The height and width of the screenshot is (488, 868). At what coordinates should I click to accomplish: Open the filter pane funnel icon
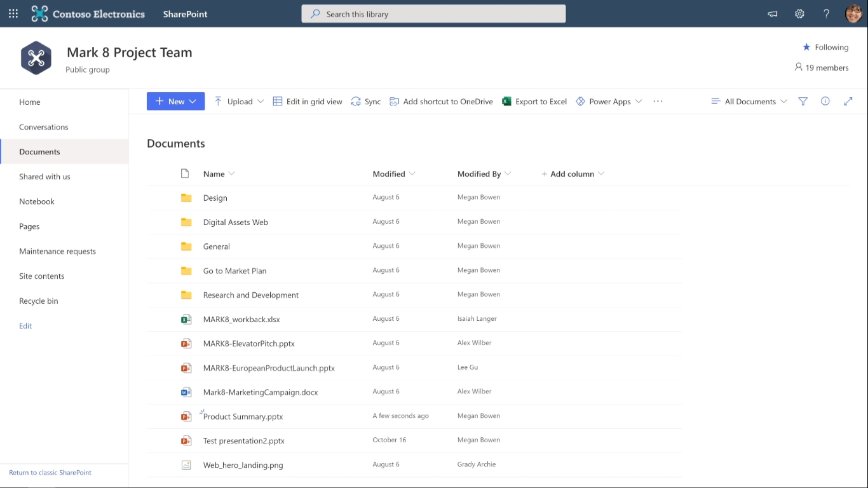(x=803, y=101)
